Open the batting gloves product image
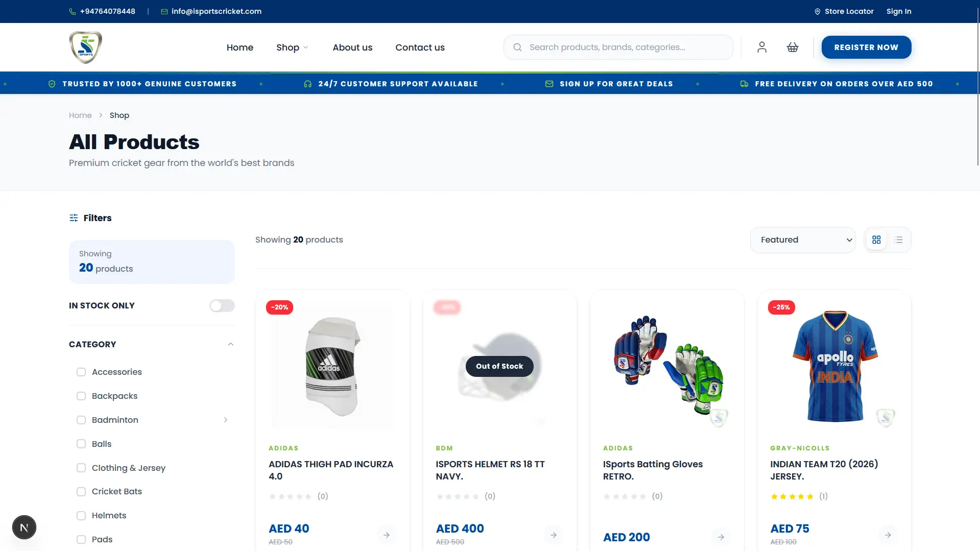The width and height of the screenshot is (980, 551). pyautogui.click(x=667, y=367)
